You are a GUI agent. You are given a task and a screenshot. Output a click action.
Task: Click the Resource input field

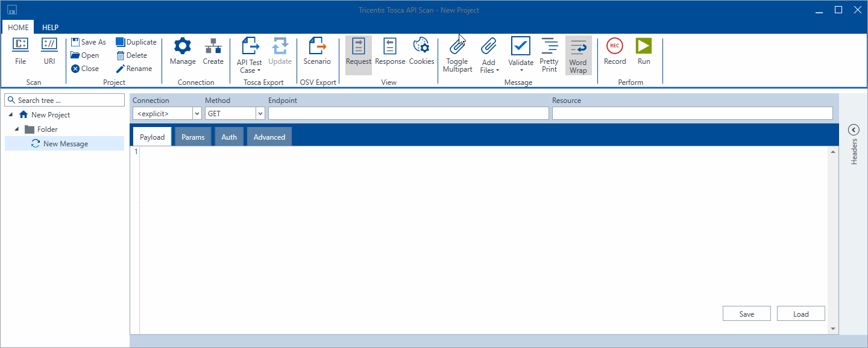pos(693,113)
